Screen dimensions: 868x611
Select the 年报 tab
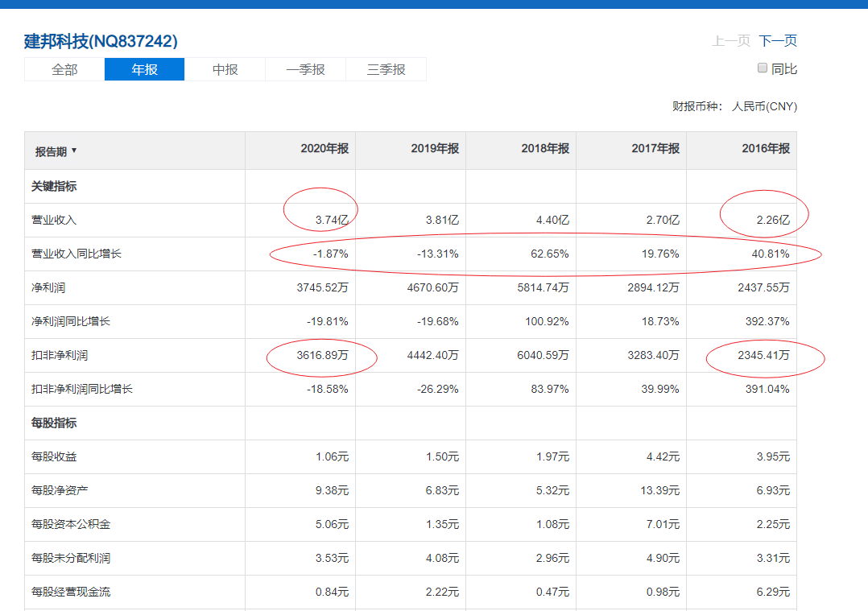(145, 69)
